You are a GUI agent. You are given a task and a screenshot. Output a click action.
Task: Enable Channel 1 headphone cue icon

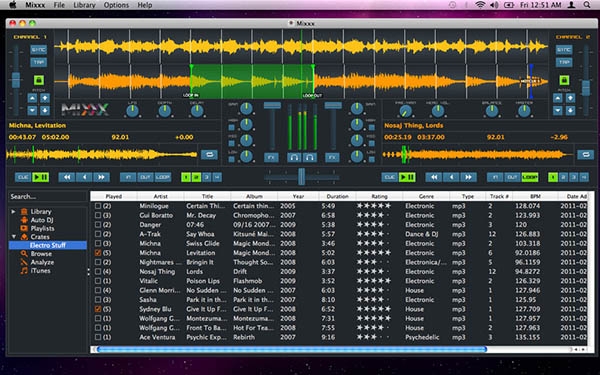point(294,157)
